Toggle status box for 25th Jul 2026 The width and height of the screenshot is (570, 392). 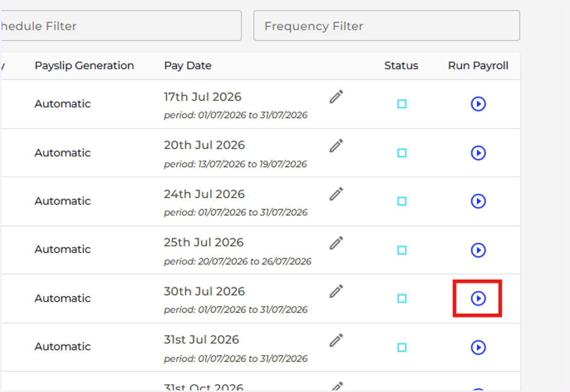[x=402, y=250]
